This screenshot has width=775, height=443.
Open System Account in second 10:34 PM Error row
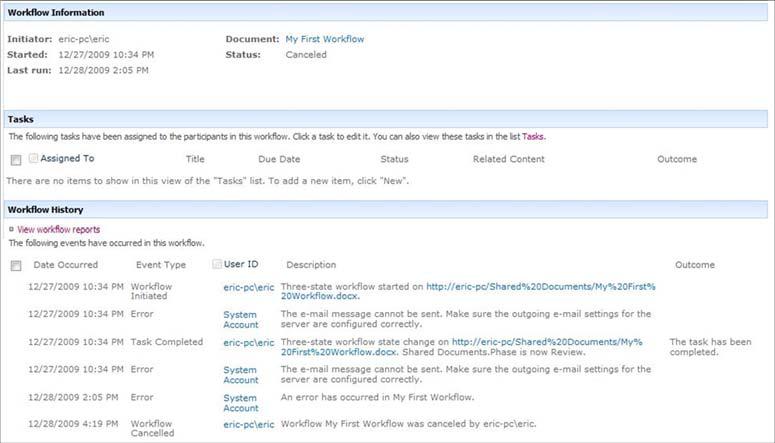[x=240, y=375]
